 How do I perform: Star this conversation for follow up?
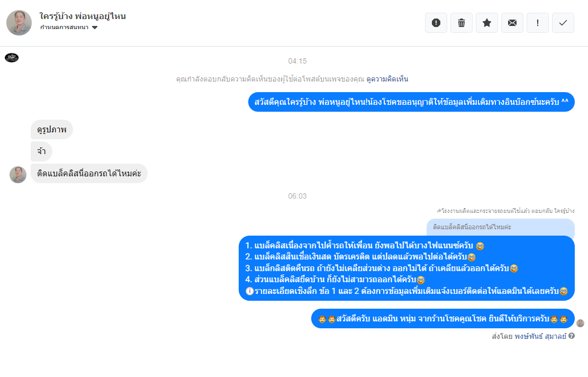click(x=487, y=23)
